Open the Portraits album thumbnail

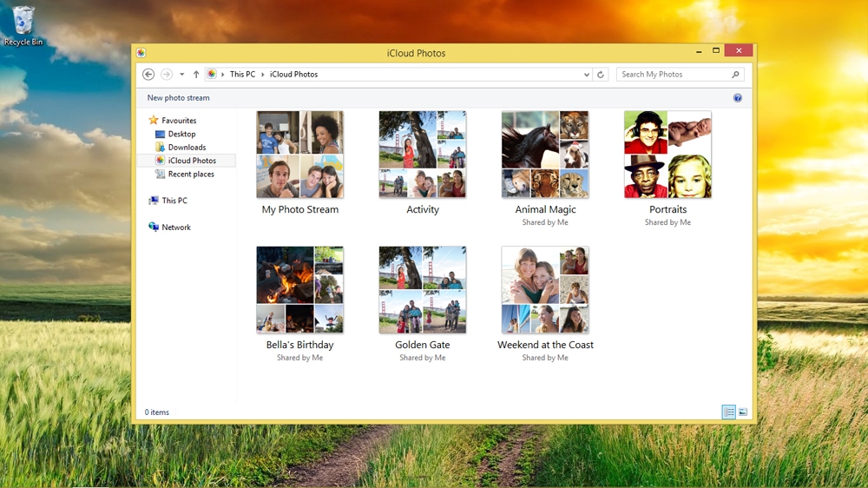(667, 155)
